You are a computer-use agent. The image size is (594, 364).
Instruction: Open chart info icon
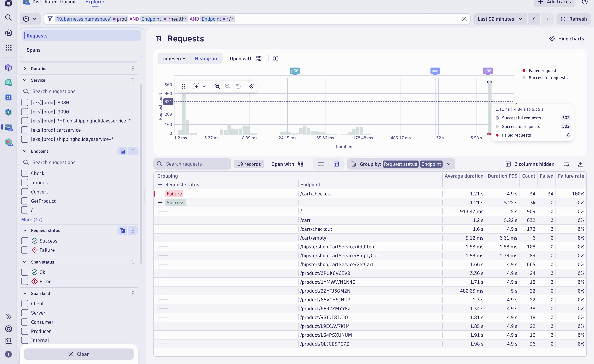(x=275, y=58)
